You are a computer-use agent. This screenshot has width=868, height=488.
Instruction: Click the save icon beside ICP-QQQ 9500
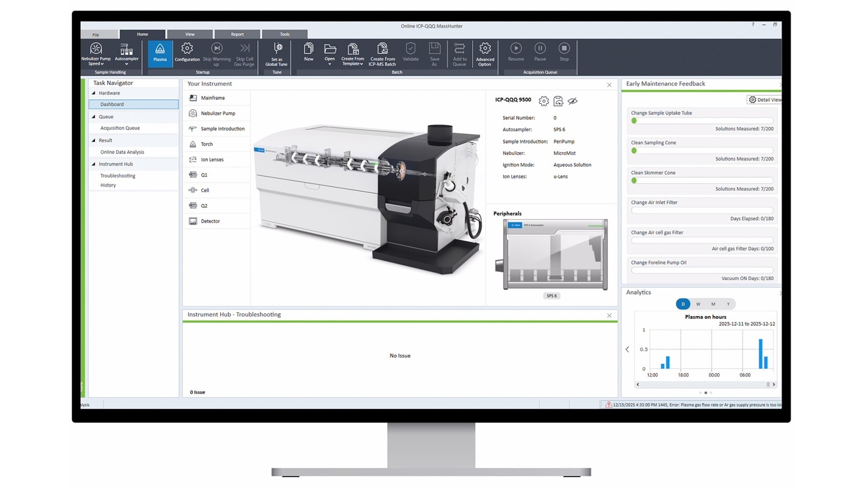pos(558,101)
